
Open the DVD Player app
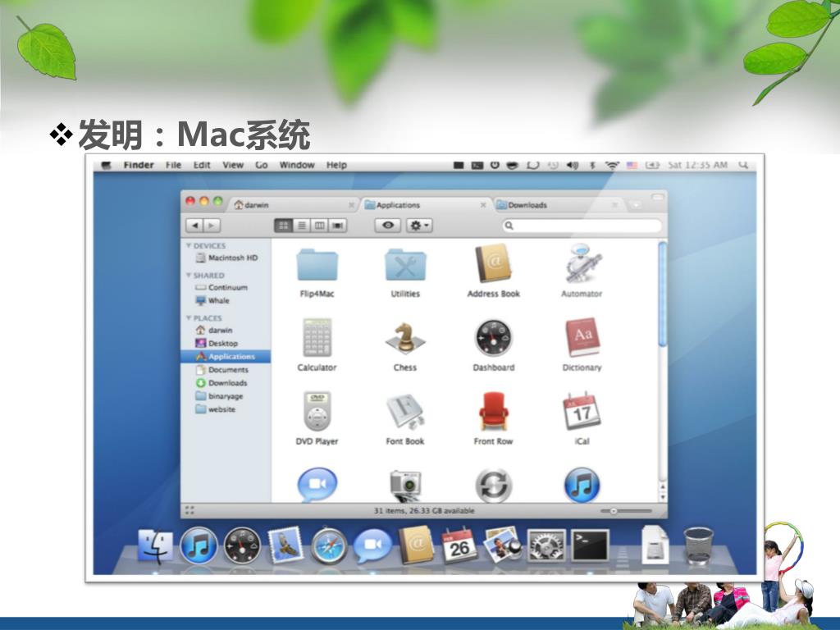click(317, 411)
